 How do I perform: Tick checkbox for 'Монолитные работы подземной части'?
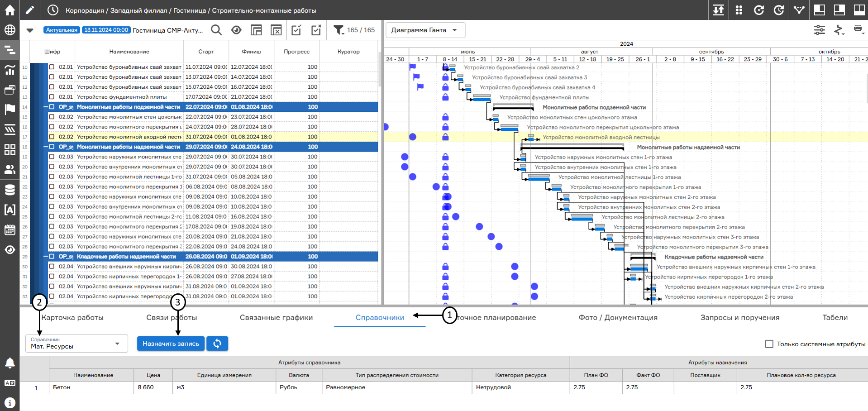click(52, 107)
